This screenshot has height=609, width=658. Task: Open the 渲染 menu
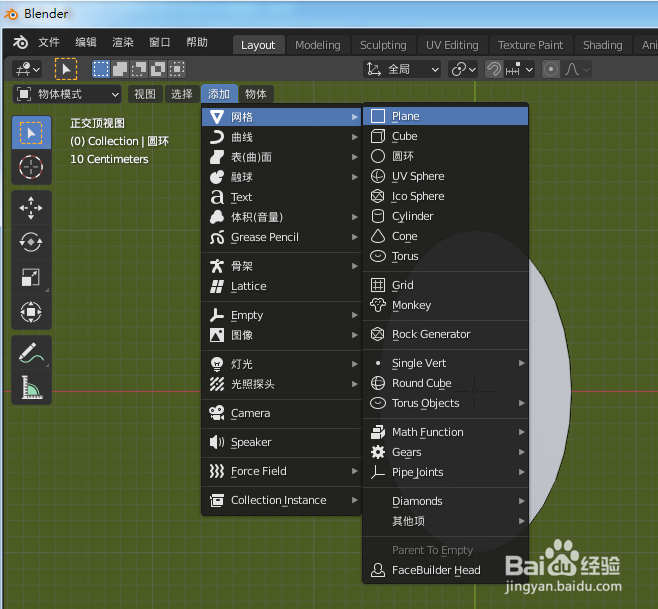[x=123, y=42]
